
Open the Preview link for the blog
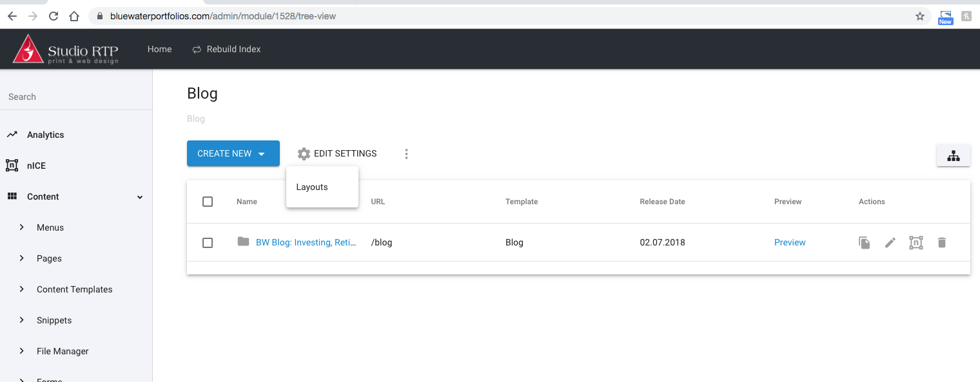(790, 243)
